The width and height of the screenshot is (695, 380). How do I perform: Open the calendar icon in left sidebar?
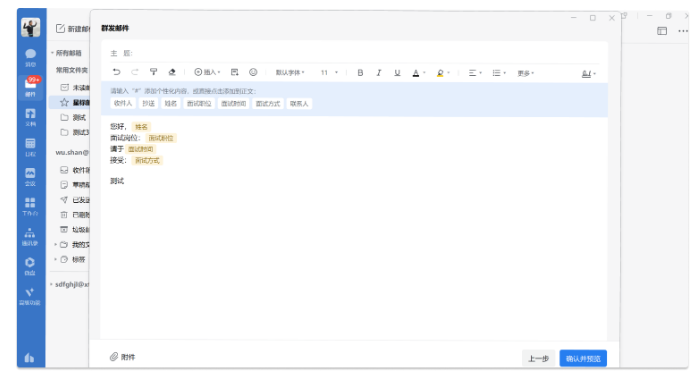coord(30,147)
